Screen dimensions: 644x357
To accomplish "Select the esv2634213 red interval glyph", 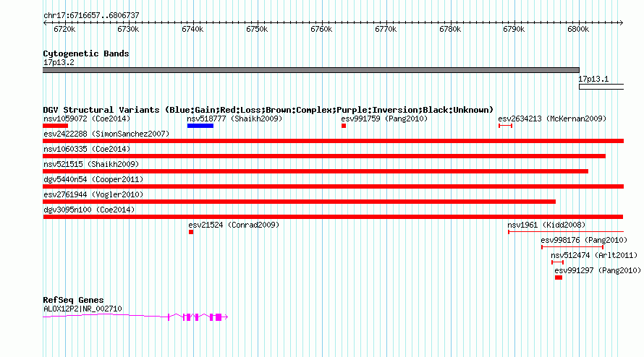I will click(x=505, y=126).
